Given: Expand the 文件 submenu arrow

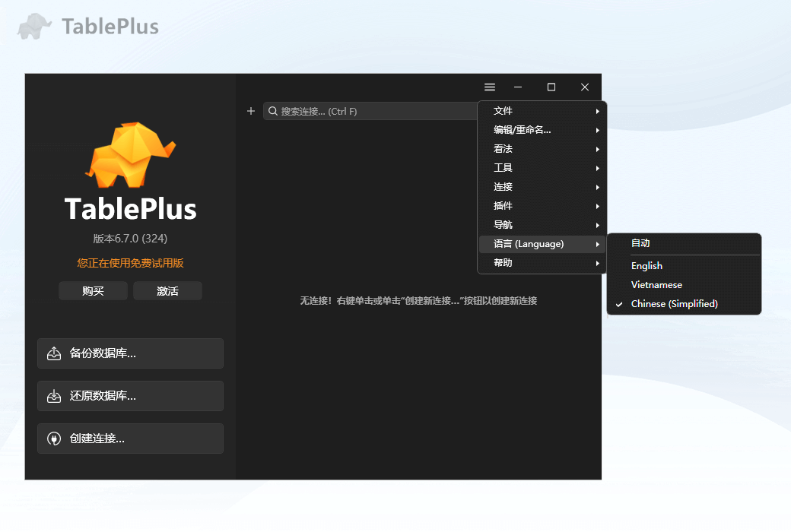Looking at the screenshot, I should (598, 110).
